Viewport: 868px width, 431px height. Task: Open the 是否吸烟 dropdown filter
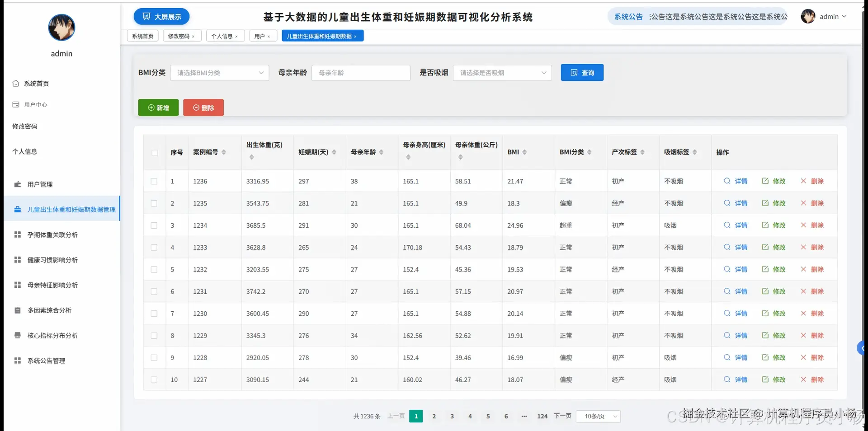[x=502, y=73]
